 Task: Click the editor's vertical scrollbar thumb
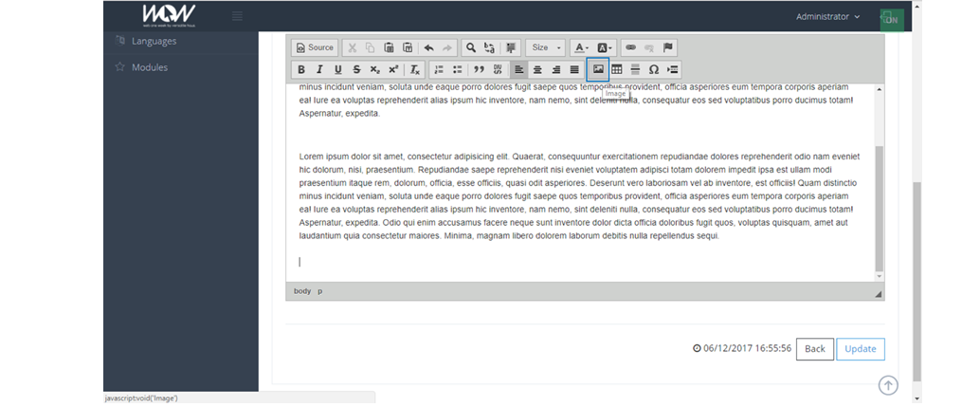880,208
